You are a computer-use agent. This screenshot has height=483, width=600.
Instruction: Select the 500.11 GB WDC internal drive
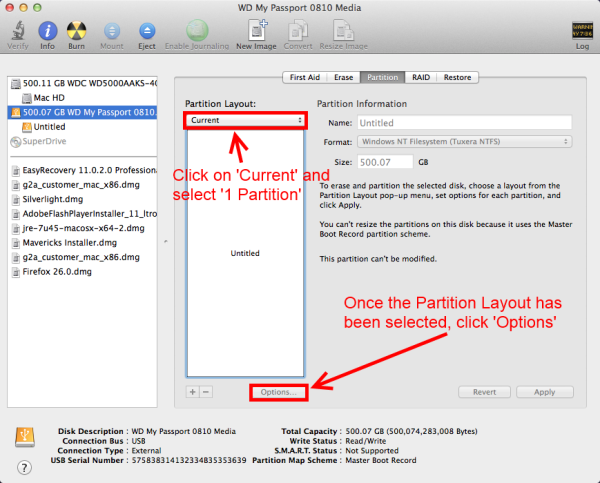82,83
